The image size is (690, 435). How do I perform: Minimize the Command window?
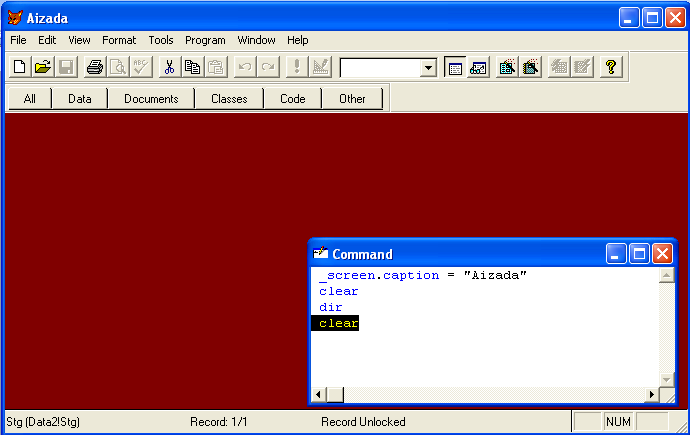click(616, 254)
